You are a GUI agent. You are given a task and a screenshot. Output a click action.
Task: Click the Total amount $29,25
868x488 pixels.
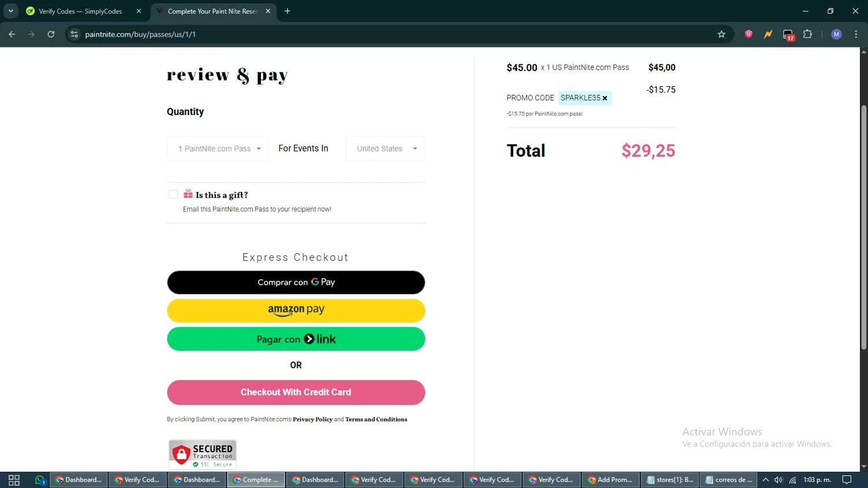[x=648, y=151]
